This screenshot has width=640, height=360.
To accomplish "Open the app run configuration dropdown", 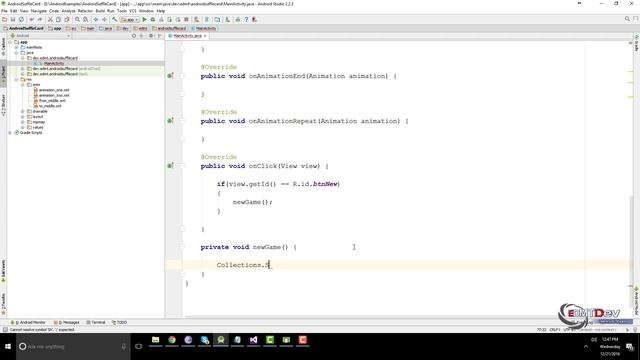I will pos(129,20).
